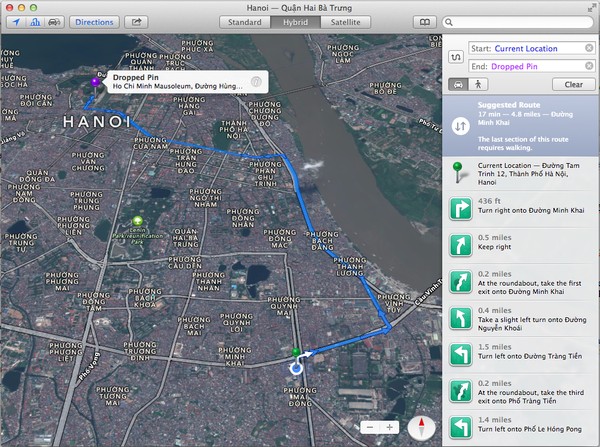Click the Start location field

(x=532, y=49)
